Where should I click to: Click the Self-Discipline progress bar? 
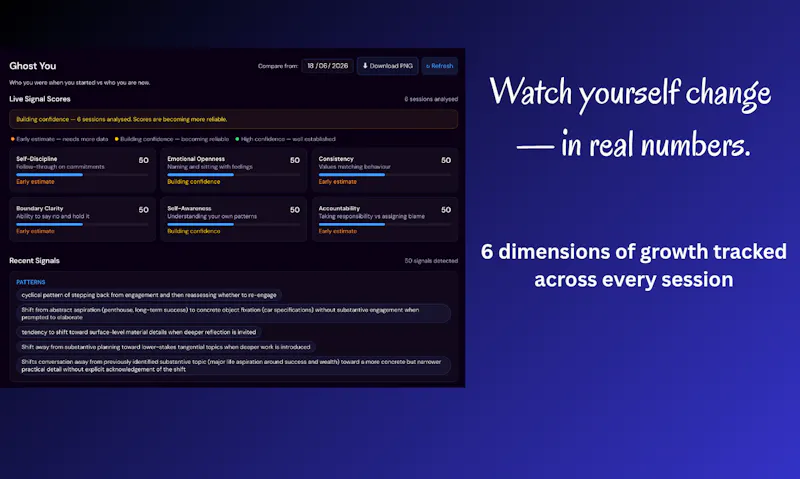[82, 174]
